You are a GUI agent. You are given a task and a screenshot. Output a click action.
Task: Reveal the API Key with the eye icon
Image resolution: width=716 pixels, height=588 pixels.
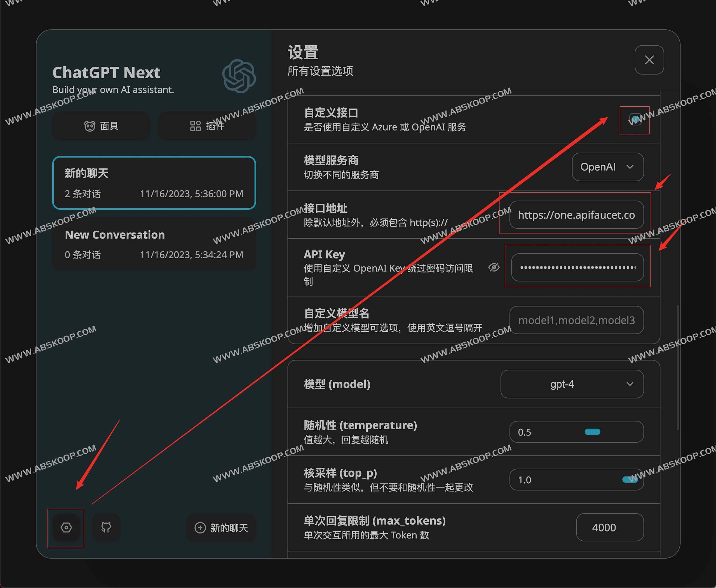(x=494, y=268)
